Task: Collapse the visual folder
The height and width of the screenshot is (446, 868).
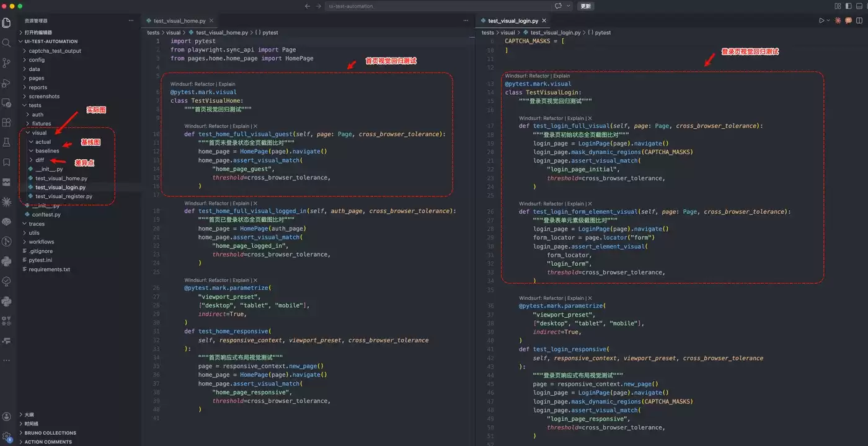Action: point(39,133)
